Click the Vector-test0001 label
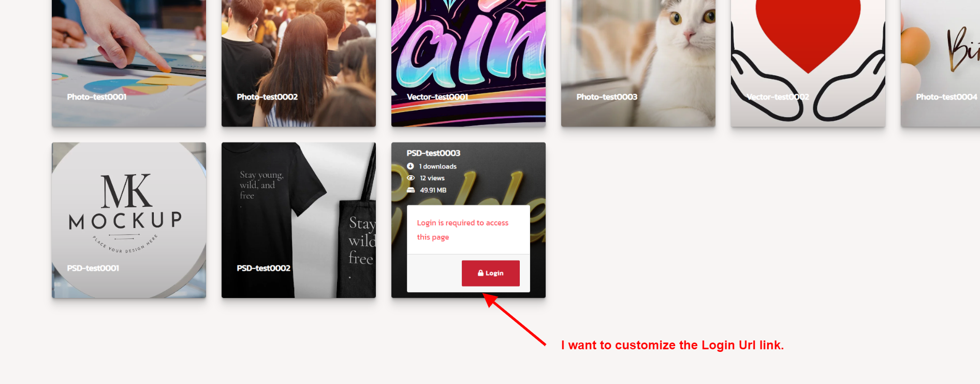Screen dimensions: 980x384 coord(437,97)
